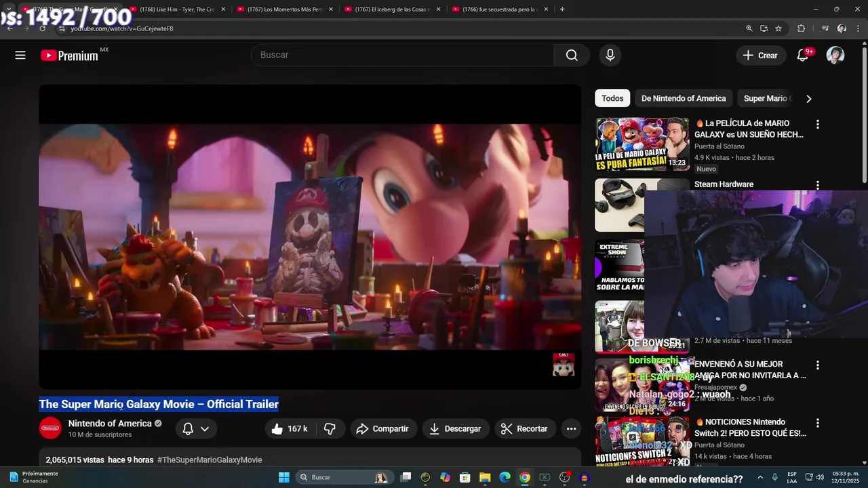Start voice search with microphone icon

coord(610,56)
